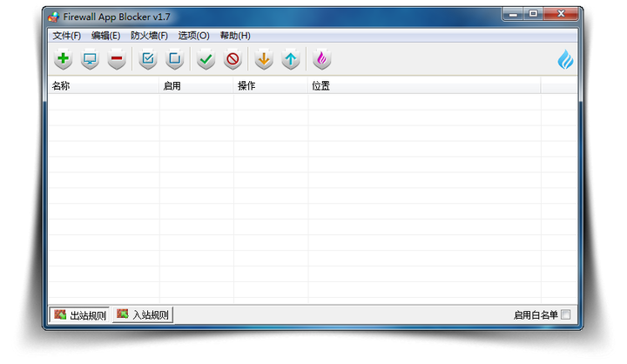Open the 帮助(H) menu
The height and width of the screenshot is (364, 627).
(x=235, y=36)
